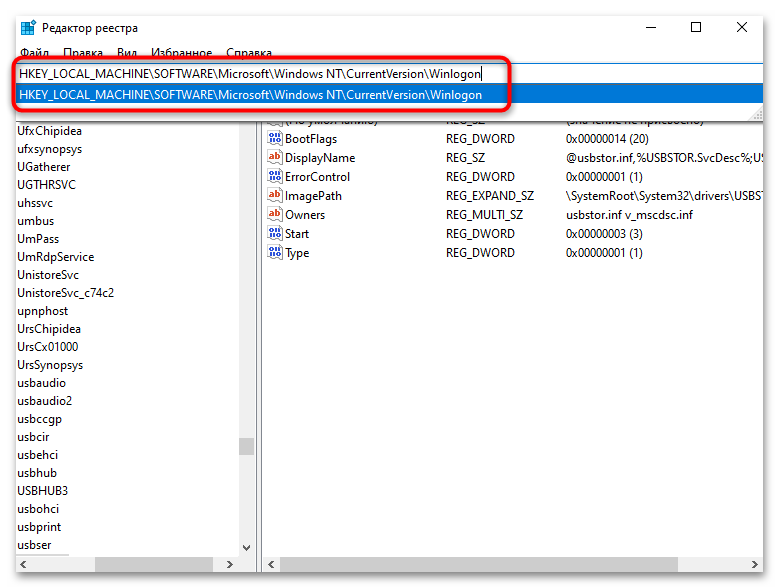
Task: Select the usbaudio2 key
Action: click(x=45, y=401)
